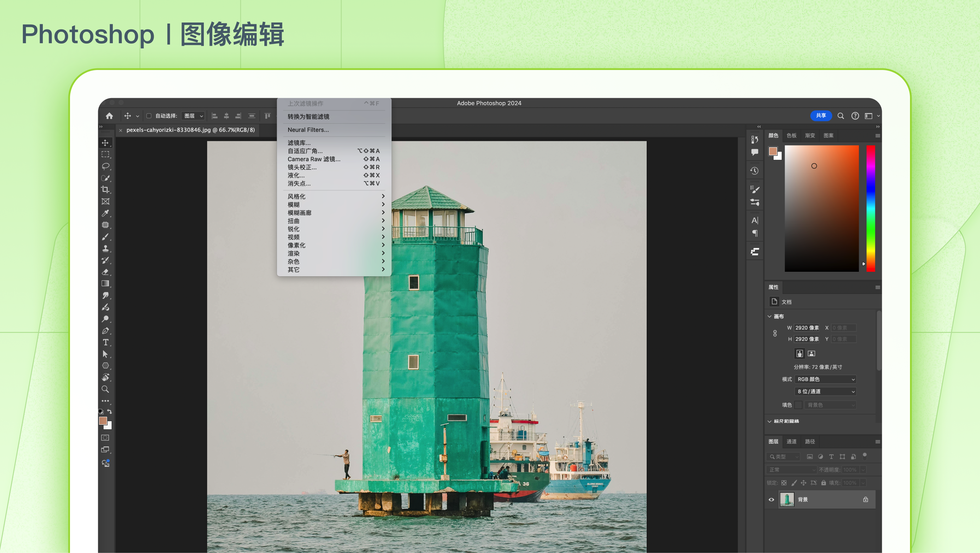Set canvas to portrait orientation
This screenshot has width=980, height=553.
799,354
